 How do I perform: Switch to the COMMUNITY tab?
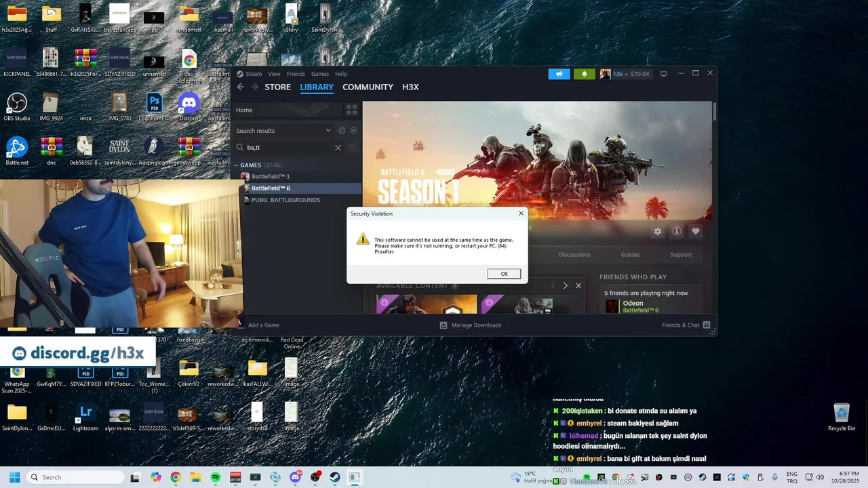click(x=368, y=87)
